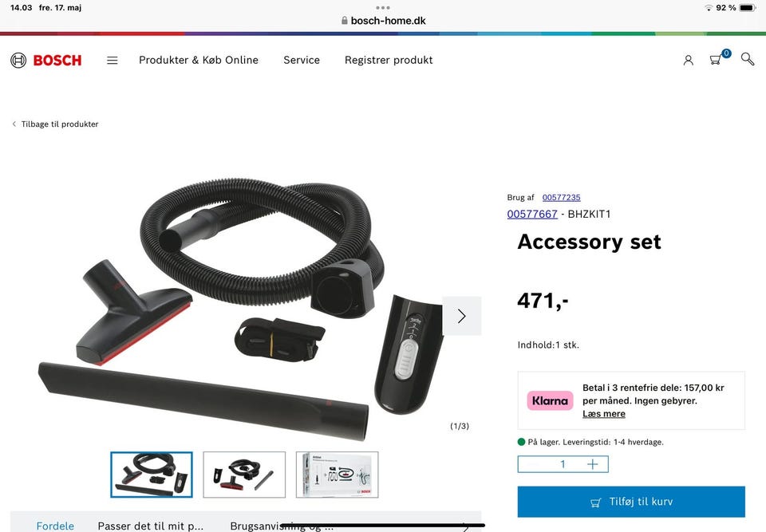Open the user account icon

click(x=689, y=60)
